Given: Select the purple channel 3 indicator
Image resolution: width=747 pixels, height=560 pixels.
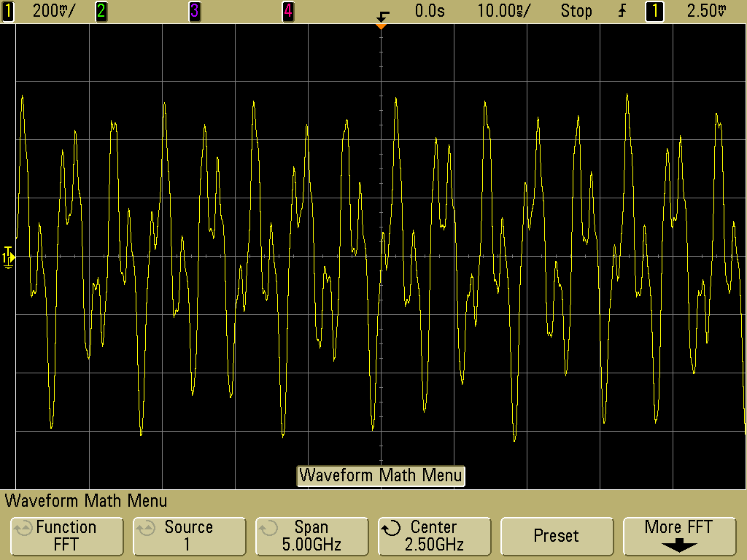Looking at the screenshot, I should [x=194, y=11].
